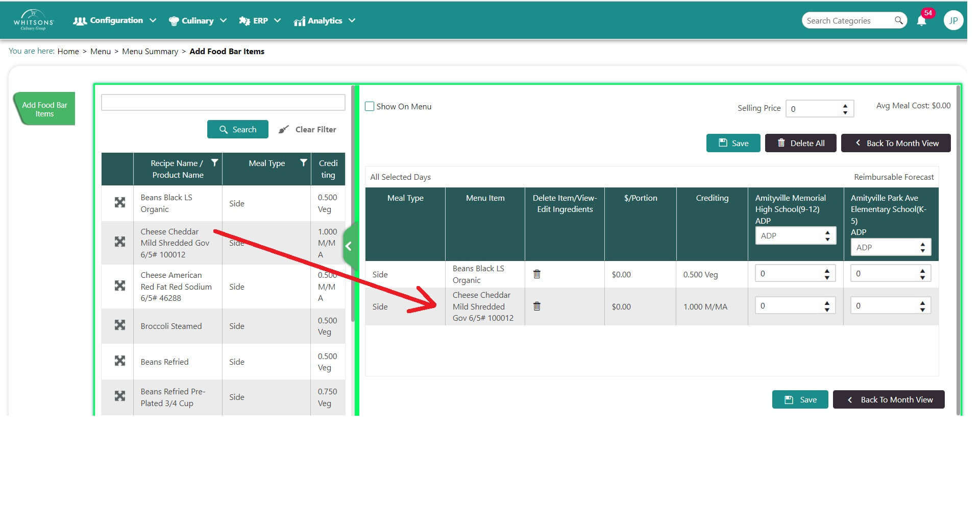Click move icon beside Beans Refried
This screenshot has height=522, width=980.
click(x=120, y=361)
